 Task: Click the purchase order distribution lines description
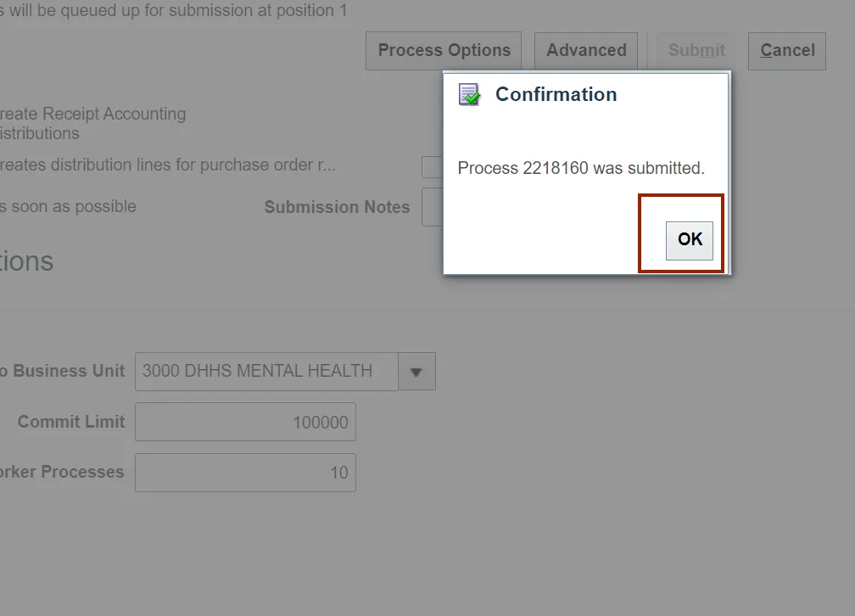click(x=170, y=165)
